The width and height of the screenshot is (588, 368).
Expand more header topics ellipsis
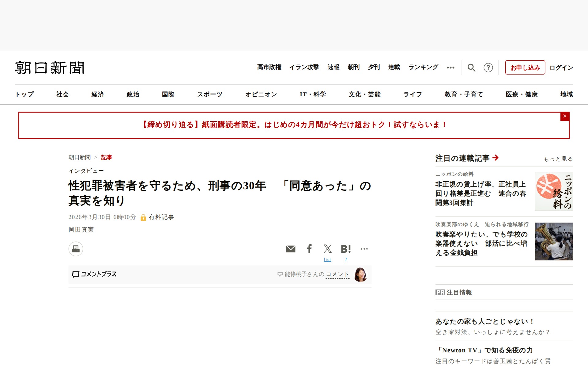(450, 67)
